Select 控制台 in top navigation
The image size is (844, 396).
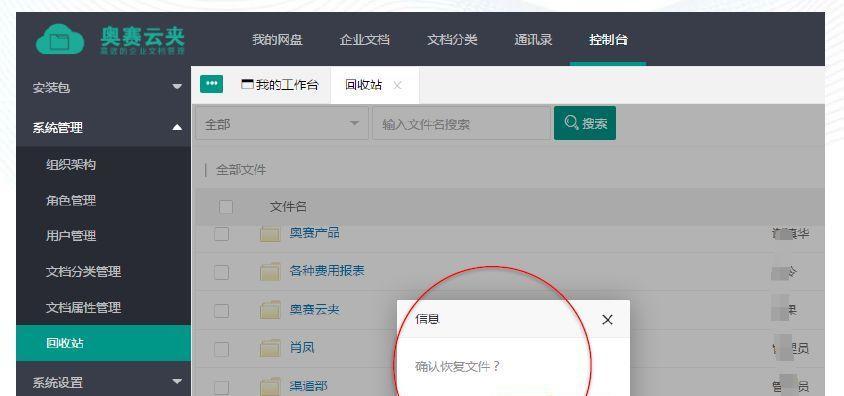pyautogui.click(x=608, y=40)
